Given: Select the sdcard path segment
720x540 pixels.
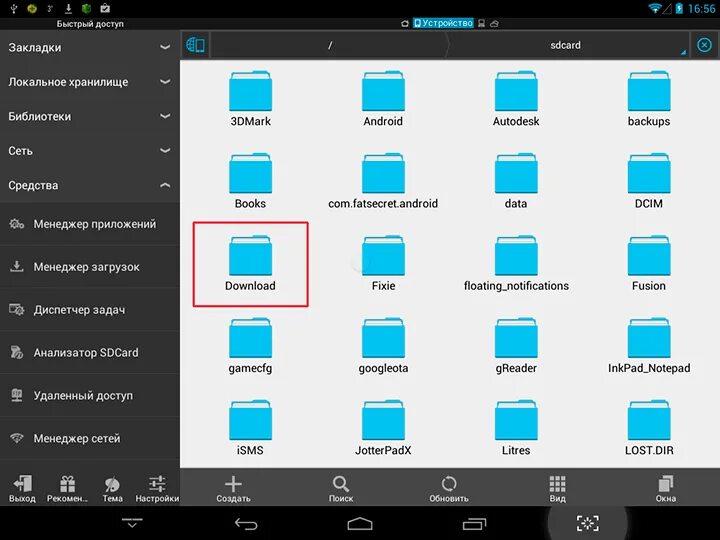Looking at the screenshot, I should coord(568,45).
